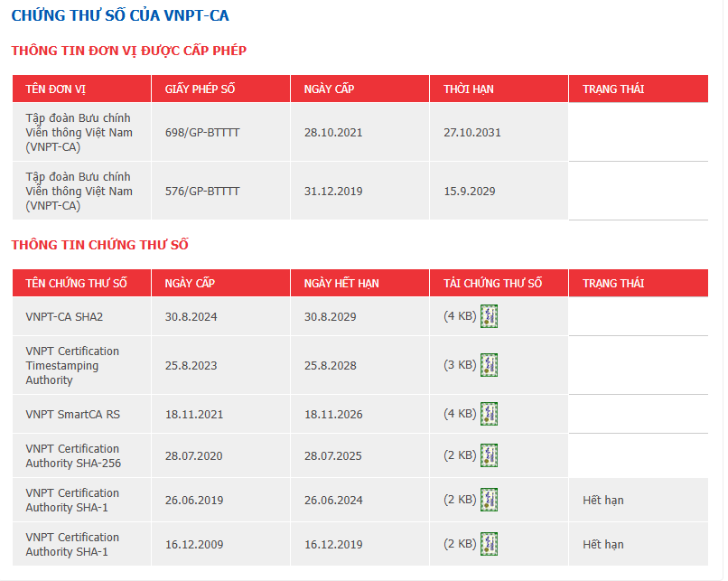Select issue date 28.10.2021
Viewport: 728px width, 581px height.
coord(333,132)
